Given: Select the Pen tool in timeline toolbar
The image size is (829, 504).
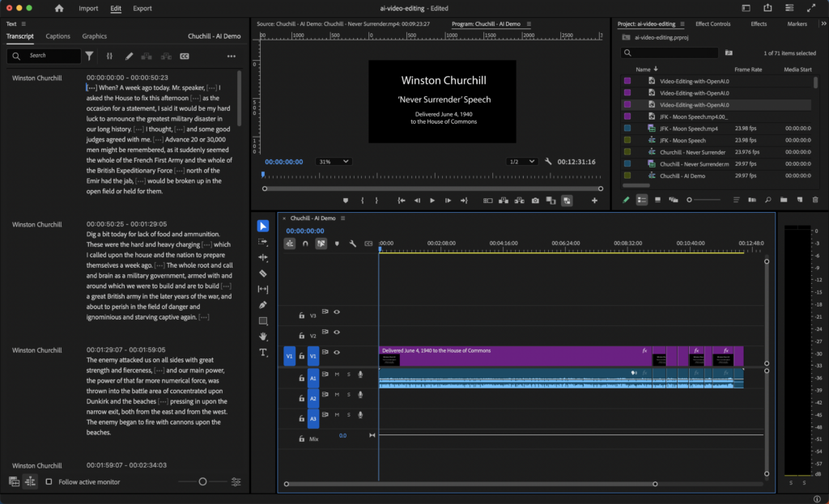Looking at the screenshot, I should [263, 305].
